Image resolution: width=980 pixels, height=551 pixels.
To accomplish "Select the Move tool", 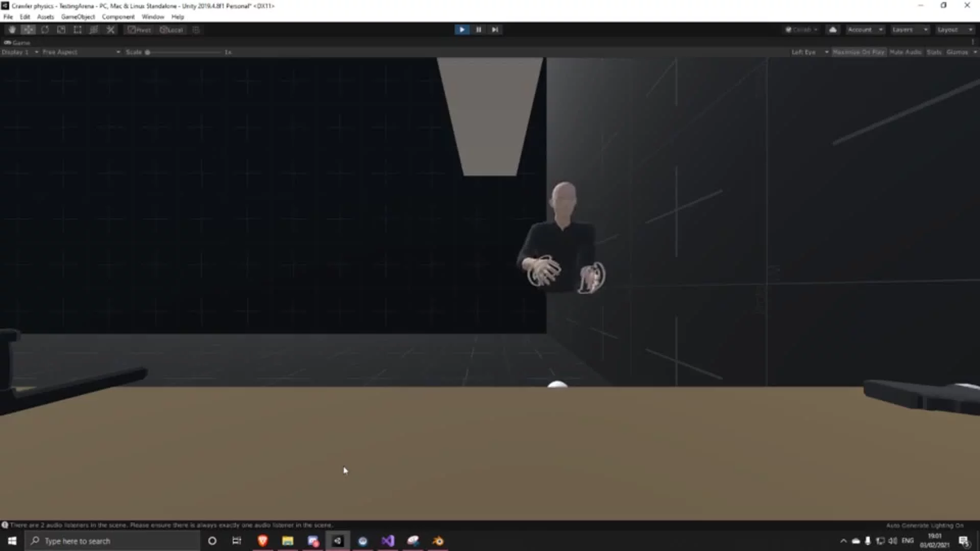I will [28, 30].
